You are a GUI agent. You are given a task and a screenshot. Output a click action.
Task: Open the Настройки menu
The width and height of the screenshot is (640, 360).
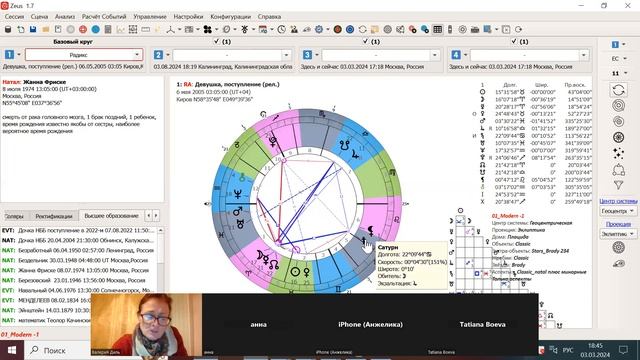coord(188,17)
